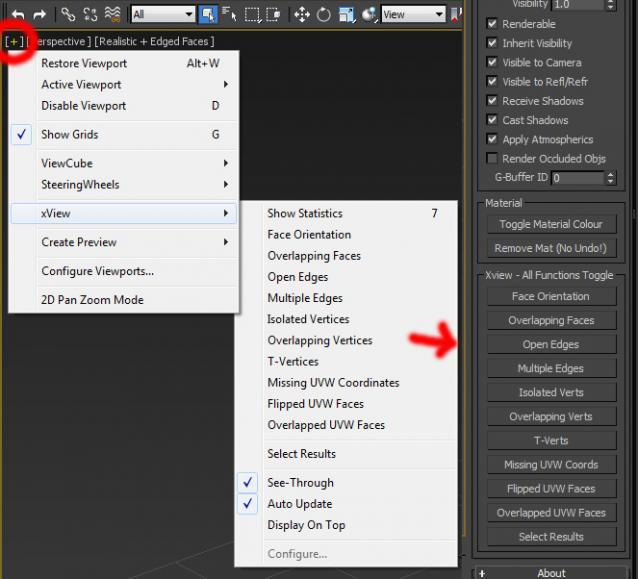Click the panel's Face Orientation button

(551, 297)
